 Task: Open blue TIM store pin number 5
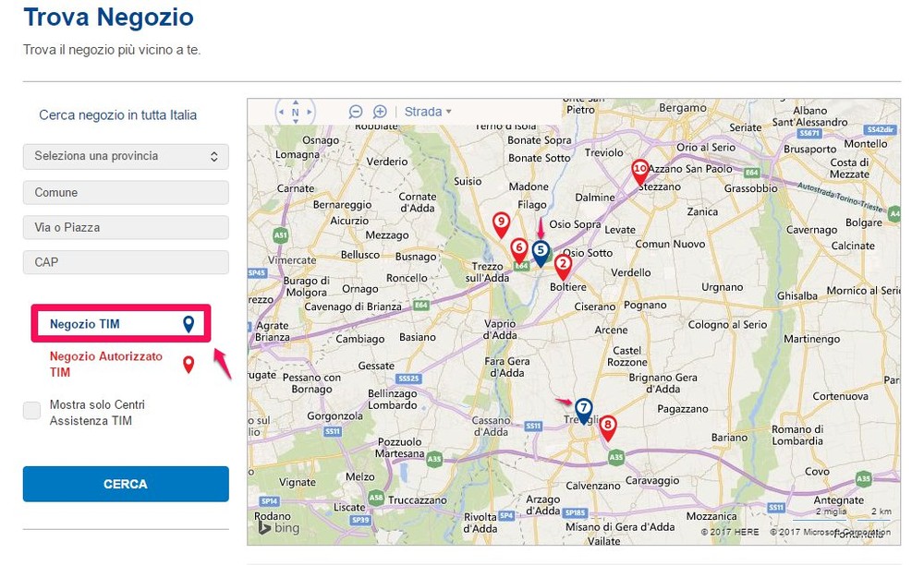click(x=541, y=251)
